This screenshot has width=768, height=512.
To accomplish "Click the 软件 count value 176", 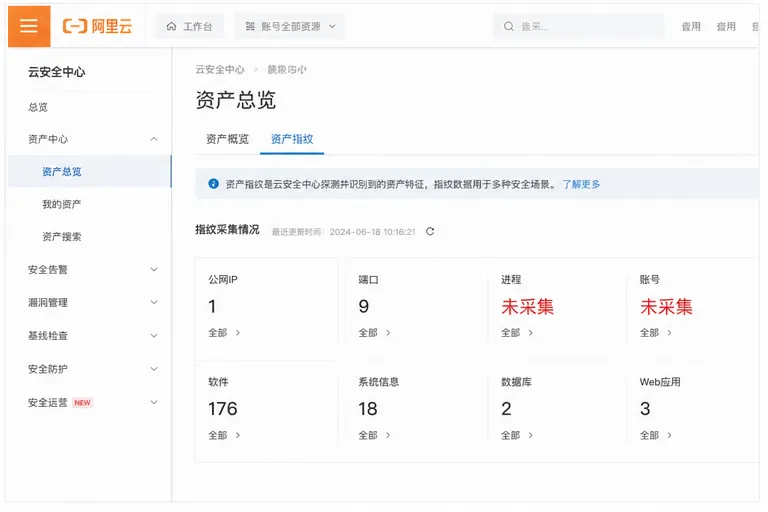I will [x=223, y=409].
